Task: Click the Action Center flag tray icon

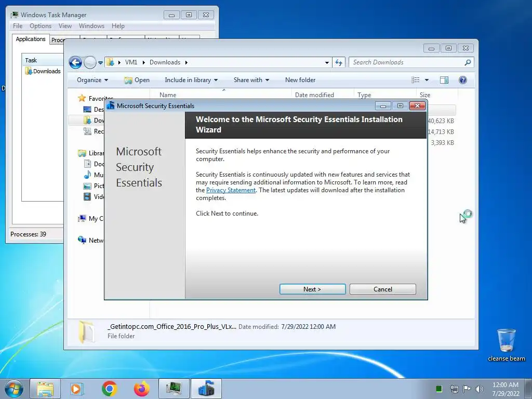Action: (x=467, y=389)
